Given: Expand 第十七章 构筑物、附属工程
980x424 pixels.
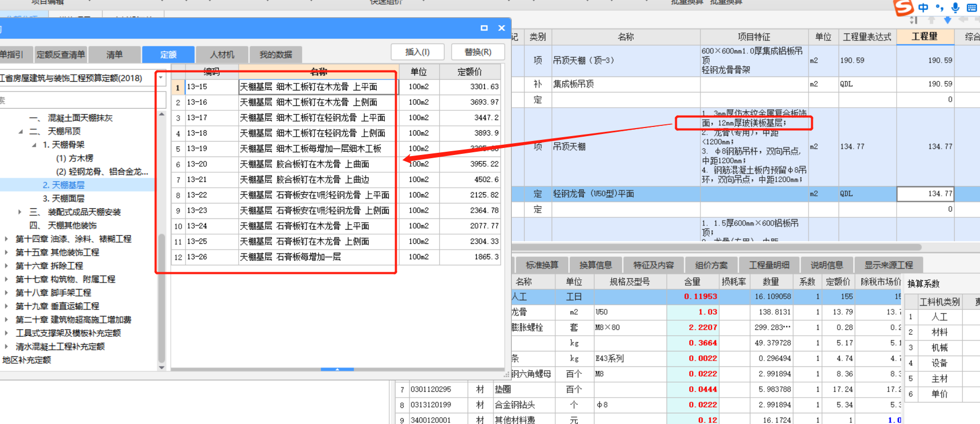Looking at the screenshot, I should tap(6, 279).
